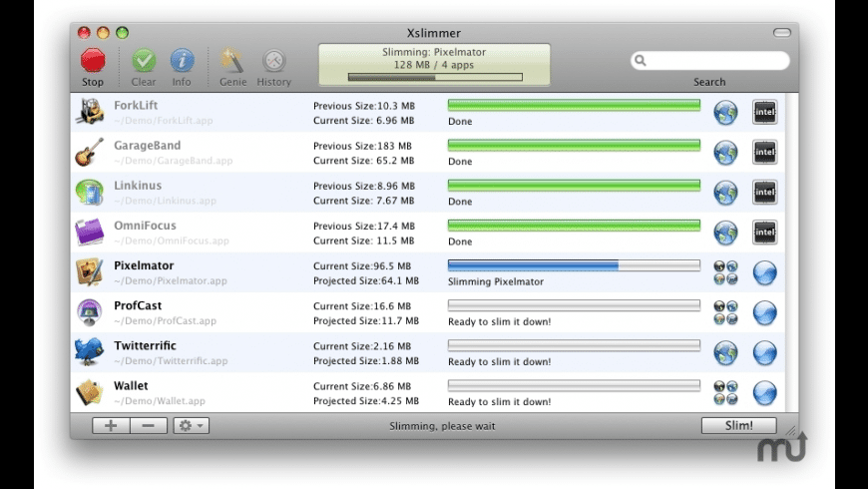This screenshot has width=868, height=489.
Task: Click Pixelmator's multi-globe languages icon
Action: [725, 272]
